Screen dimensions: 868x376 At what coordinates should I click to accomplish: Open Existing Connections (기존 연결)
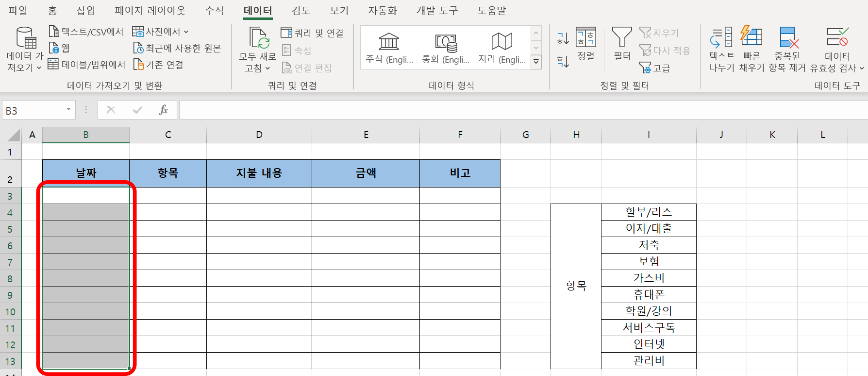point(158,65)
